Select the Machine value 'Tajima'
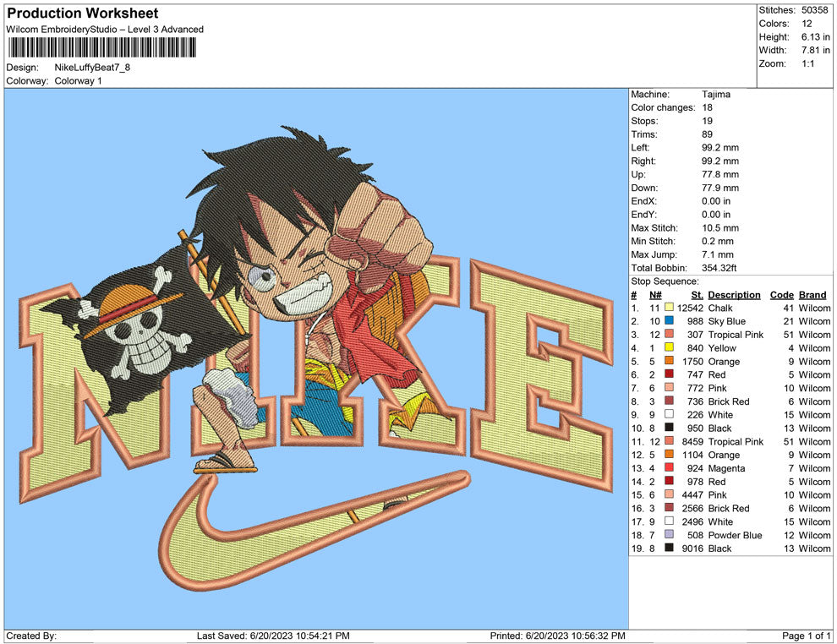This screenshot has height=644, width=837. click(716, 95)
